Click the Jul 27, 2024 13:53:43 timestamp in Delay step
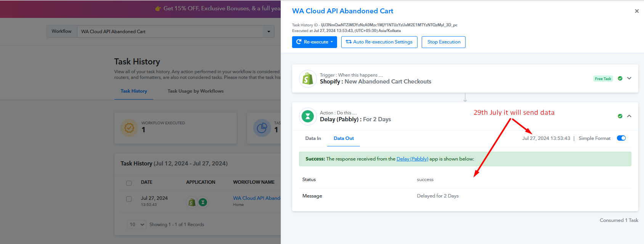644x244 pixels. [x=546, y=138]
